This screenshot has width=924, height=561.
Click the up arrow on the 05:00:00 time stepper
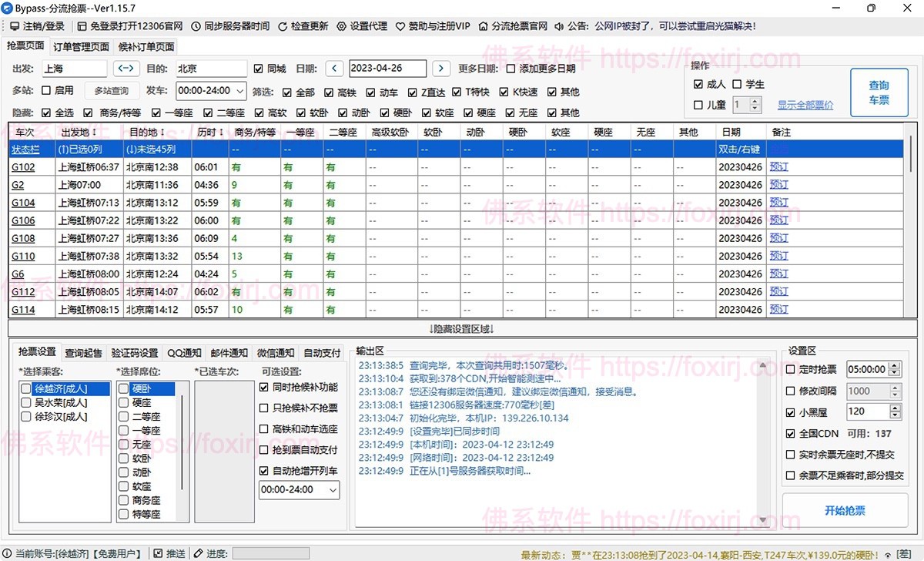895,364
